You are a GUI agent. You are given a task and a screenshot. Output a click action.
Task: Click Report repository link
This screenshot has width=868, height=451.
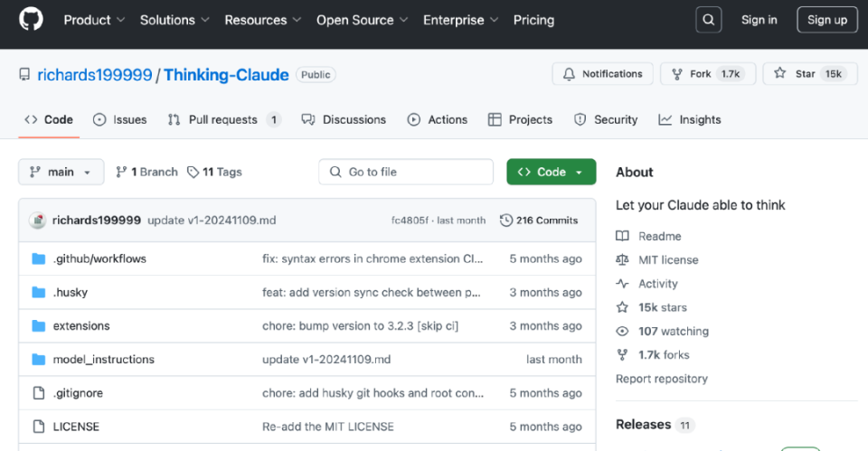click(662, 379)
